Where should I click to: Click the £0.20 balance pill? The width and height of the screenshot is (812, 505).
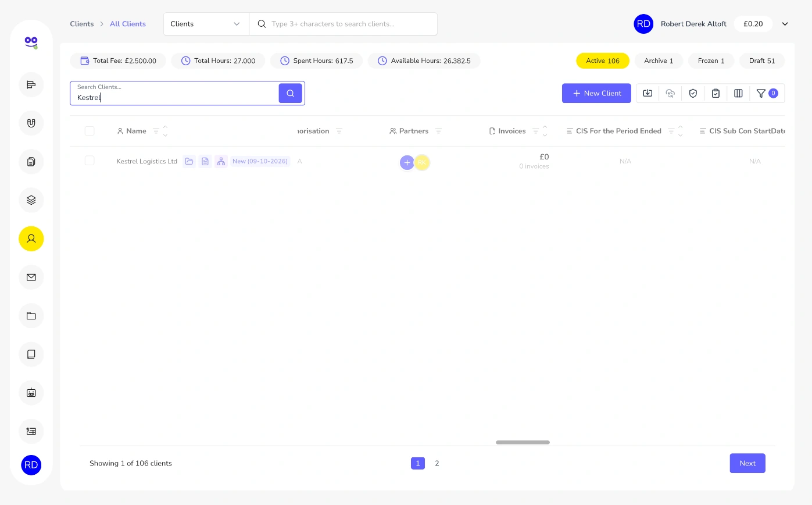pyautogui.click(x=753, y=24)
